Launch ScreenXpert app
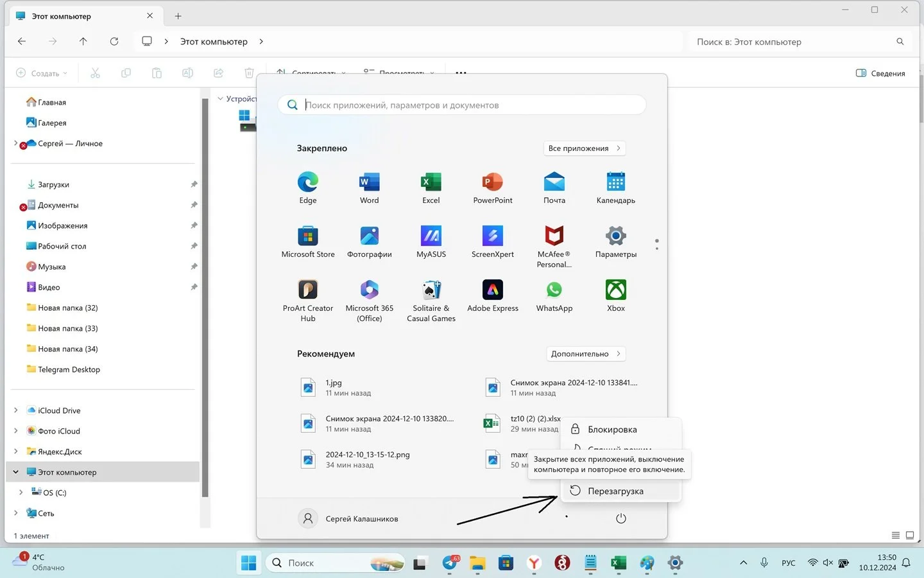The image size is (924, 578). click(492, 242)
